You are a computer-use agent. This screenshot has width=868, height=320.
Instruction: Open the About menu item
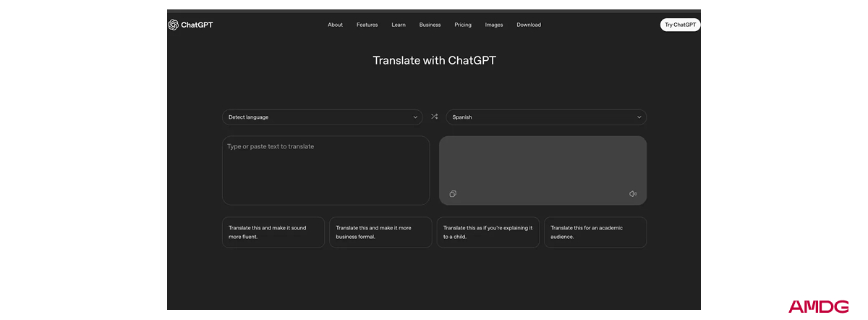[x=335, y=25]
